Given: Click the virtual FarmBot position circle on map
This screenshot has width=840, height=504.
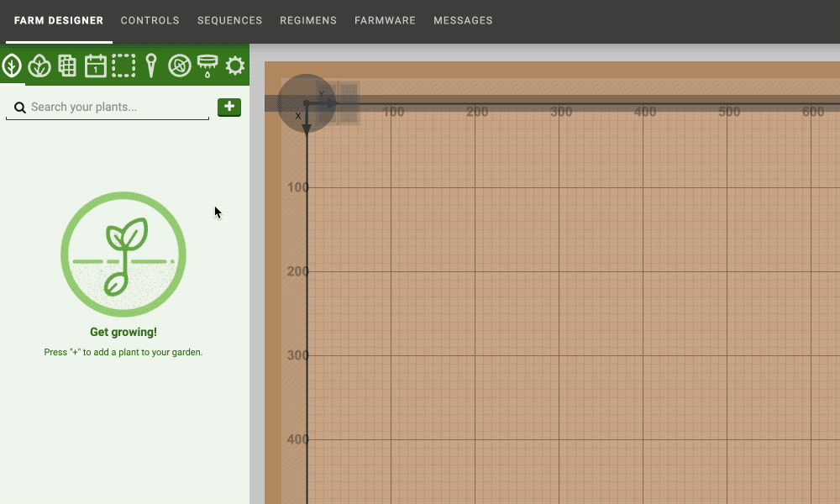Looking at the screenshot, I should [x=307, y=103].
